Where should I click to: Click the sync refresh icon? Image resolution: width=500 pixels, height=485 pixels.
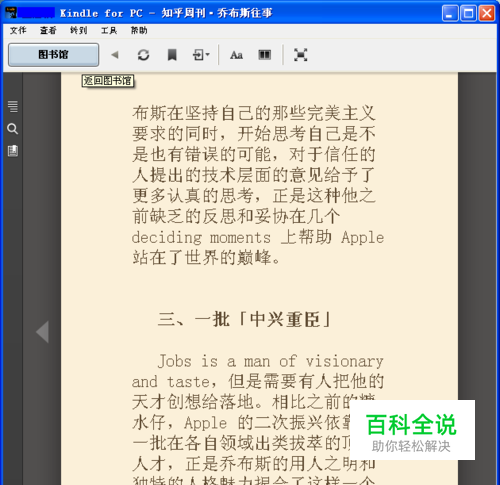[x=143, y=55]
